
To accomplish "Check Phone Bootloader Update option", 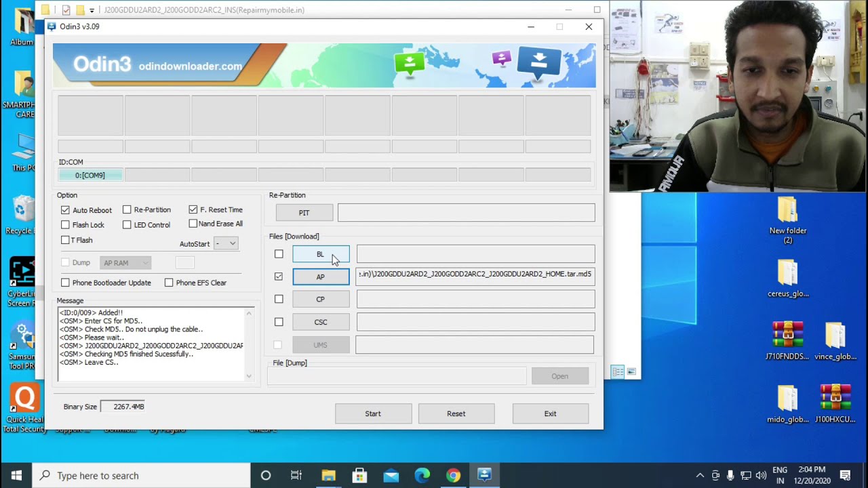I will tap(65, 283).
